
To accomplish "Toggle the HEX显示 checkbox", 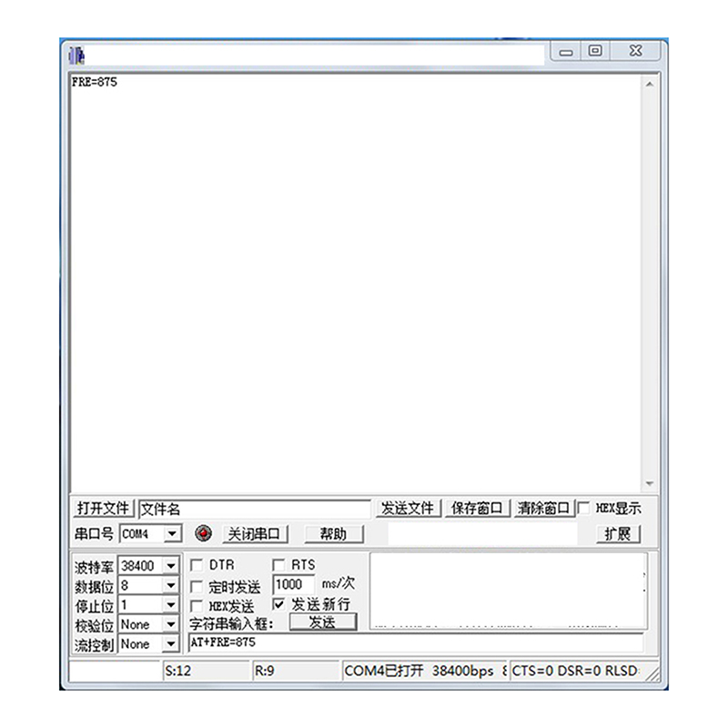I will tap(584, 509).
